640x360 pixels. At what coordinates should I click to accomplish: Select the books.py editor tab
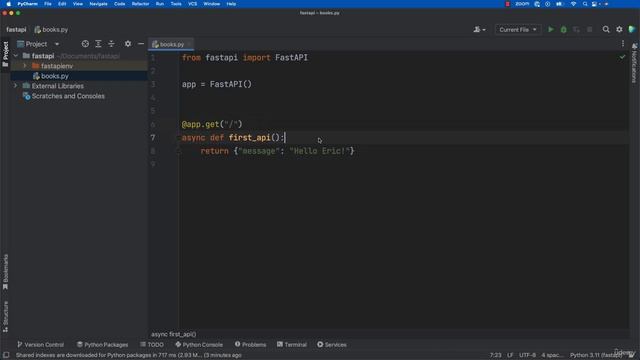click(x=171, y=44)
